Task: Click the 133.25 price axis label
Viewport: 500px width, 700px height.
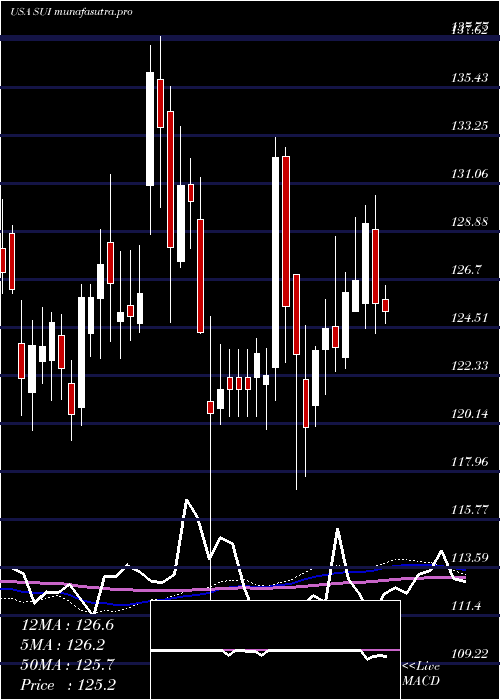Action: tap(469, 126)
